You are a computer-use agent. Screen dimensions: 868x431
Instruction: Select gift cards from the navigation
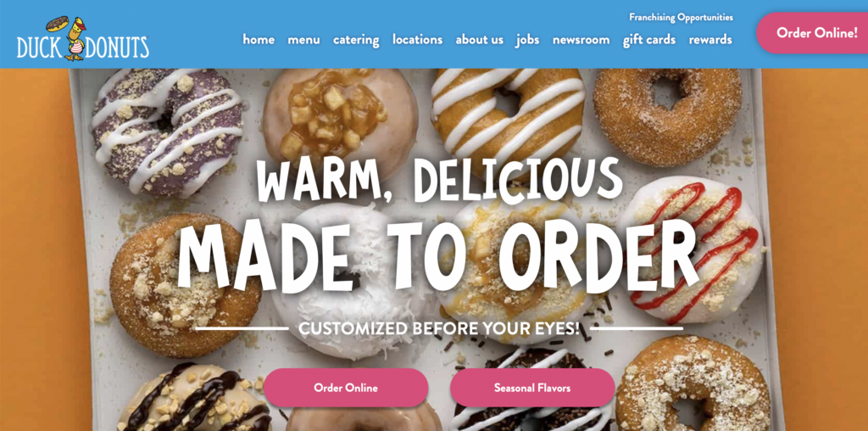[648, 40]
